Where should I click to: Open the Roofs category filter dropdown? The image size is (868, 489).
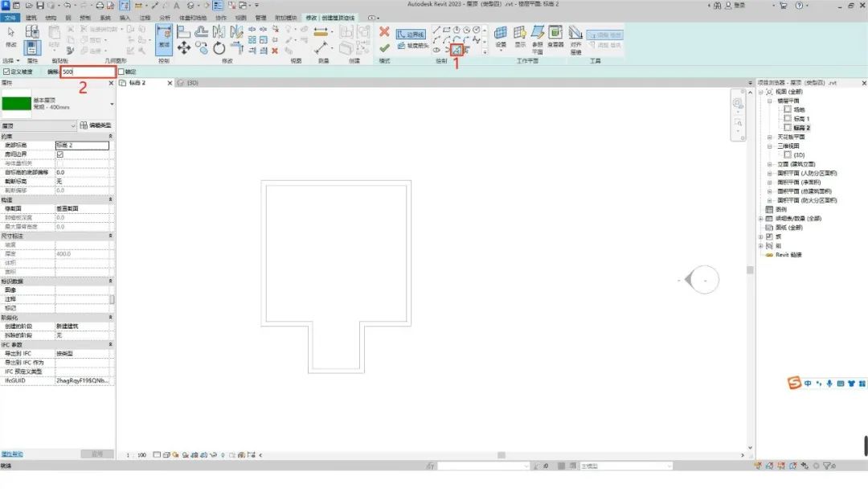tap(72, 125)
